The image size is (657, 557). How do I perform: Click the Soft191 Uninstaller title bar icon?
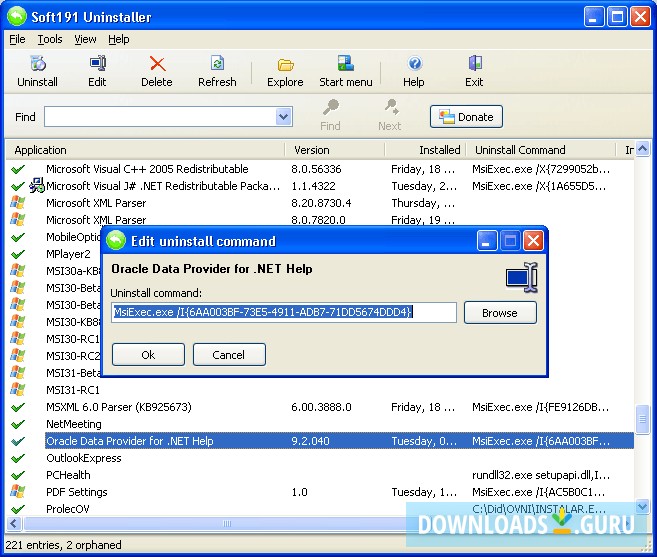(x=17, y=17)
